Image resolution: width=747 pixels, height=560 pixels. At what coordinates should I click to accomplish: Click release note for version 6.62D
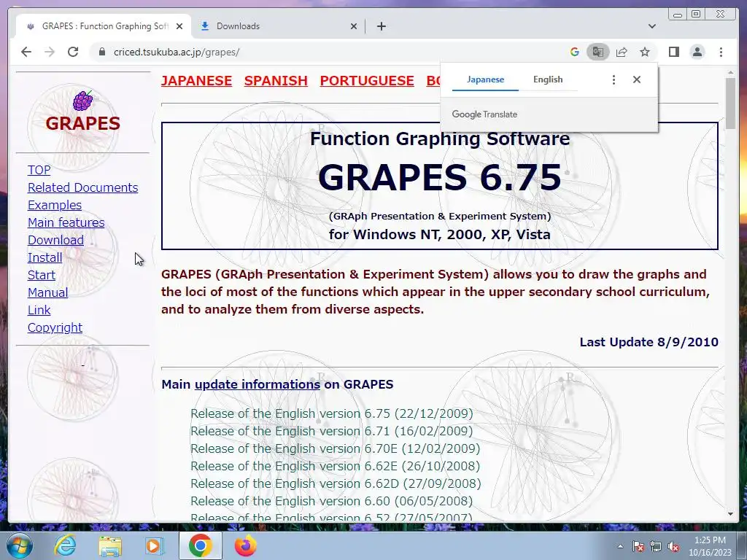point(336,483)
